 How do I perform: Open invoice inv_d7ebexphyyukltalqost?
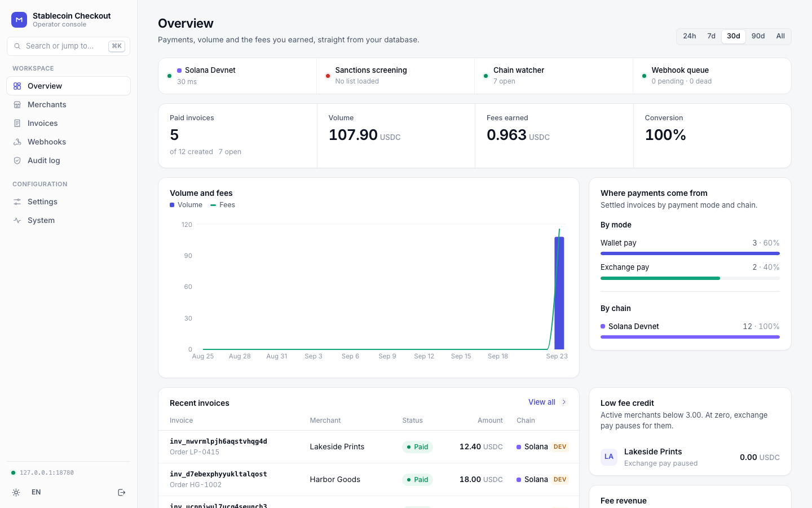point(218,474)
